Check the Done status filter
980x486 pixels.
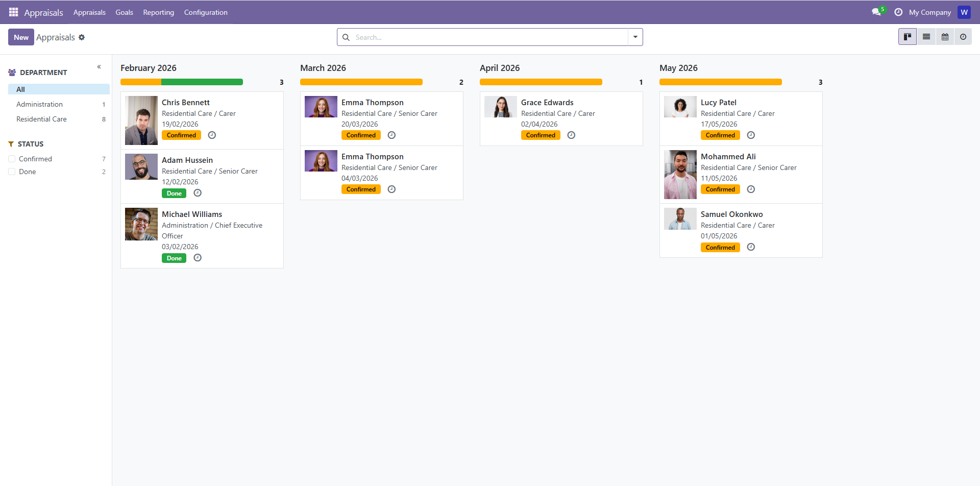[12, 172]
